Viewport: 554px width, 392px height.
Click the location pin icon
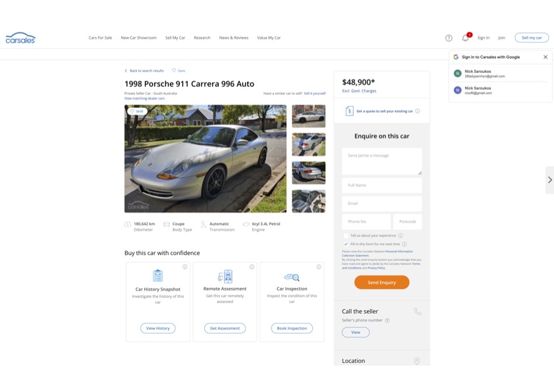(x=417, y=361)
